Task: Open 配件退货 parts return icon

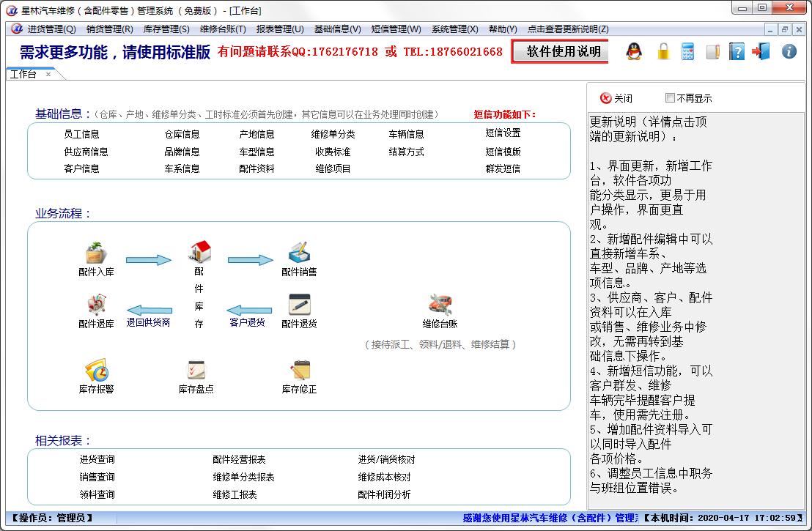Action: tap(299, 305)
